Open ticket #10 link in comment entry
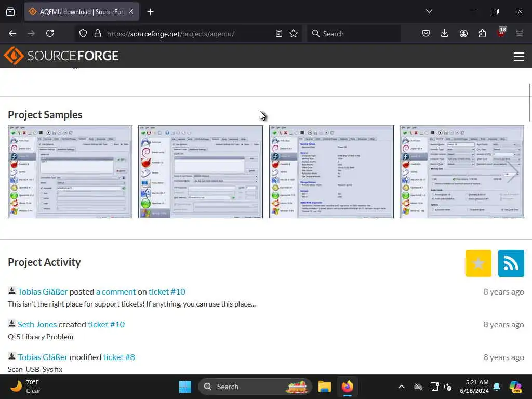 tap(167, 291)
